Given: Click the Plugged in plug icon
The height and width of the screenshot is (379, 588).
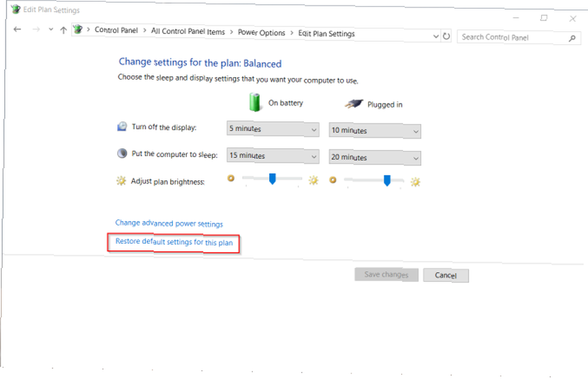Looking at the screenshot, I should [354, 104].
